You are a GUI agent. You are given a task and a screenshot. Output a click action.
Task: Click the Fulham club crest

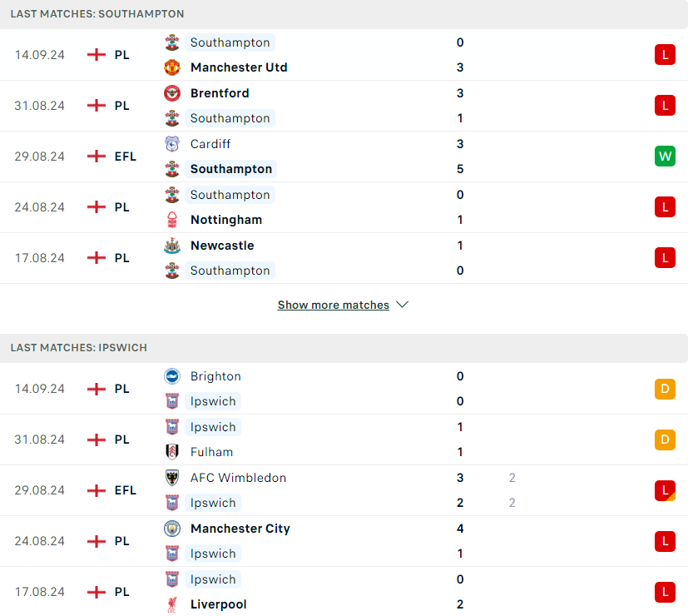[x=172, y=452]
